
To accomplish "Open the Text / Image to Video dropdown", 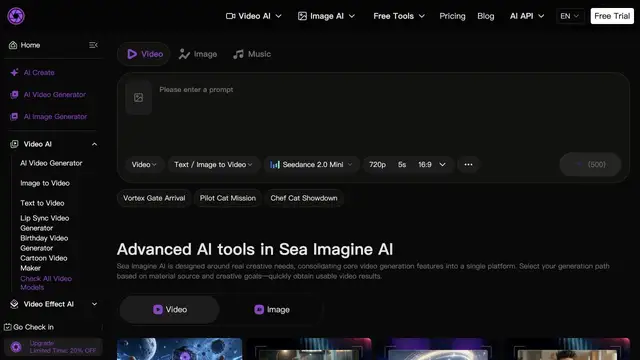I will [213, 164].
